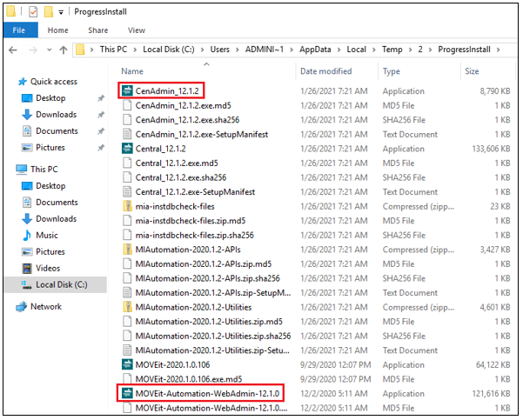Click the Local Disk (C:) drive icon

pyautogui.click(x=27, y=284)
